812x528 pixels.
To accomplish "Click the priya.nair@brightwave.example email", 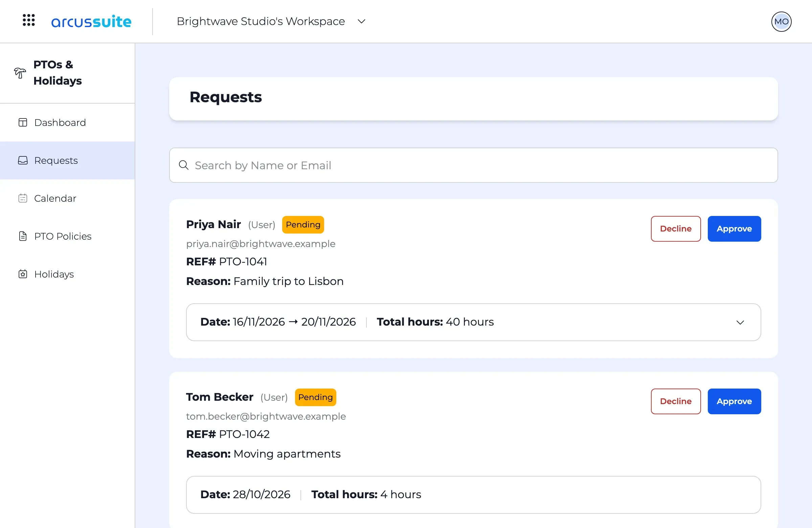I will tap(261, 244).
